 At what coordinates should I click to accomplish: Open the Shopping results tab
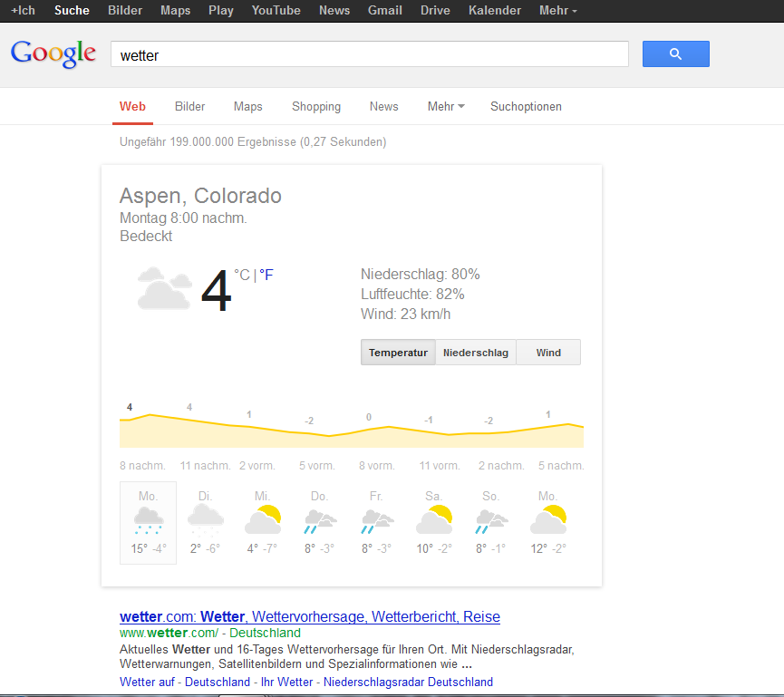tap(316, 107)
